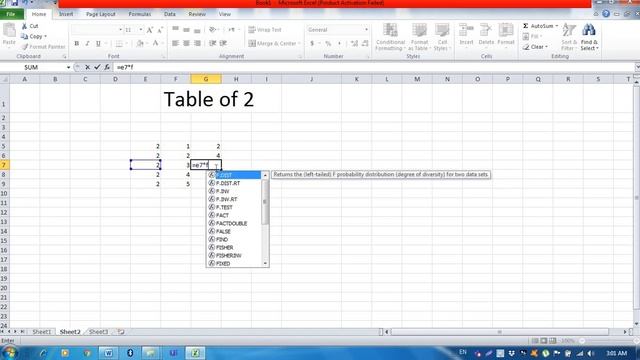Click the Increase Font Size icon
The height and width of the screenshot is (360, 640).
150,30
